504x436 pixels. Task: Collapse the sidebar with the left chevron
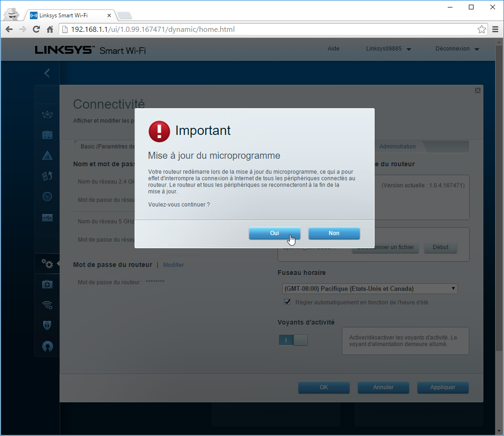(x=47, y=73)
